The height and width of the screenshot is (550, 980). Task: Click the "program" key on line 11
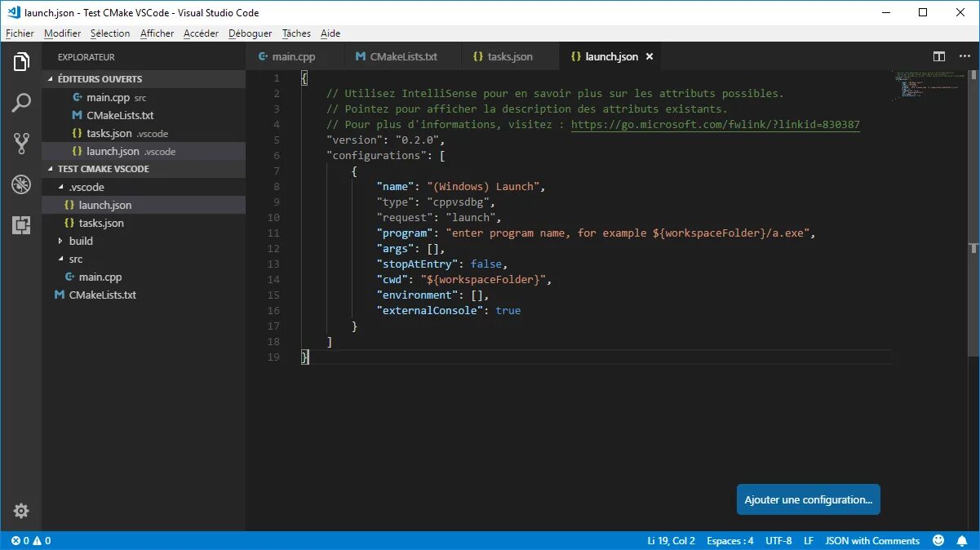pos(405,233)
